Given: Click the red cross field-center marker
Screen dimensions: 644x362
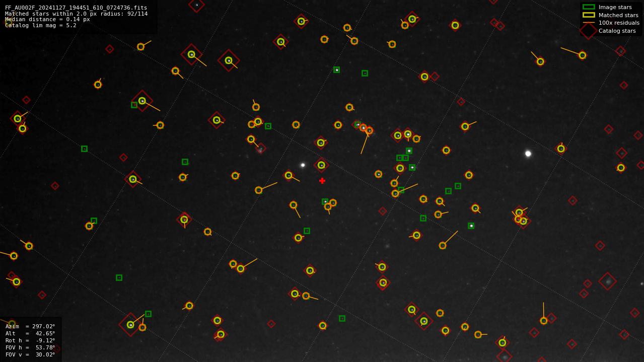Looking at the screenshot, I should 322,181.
